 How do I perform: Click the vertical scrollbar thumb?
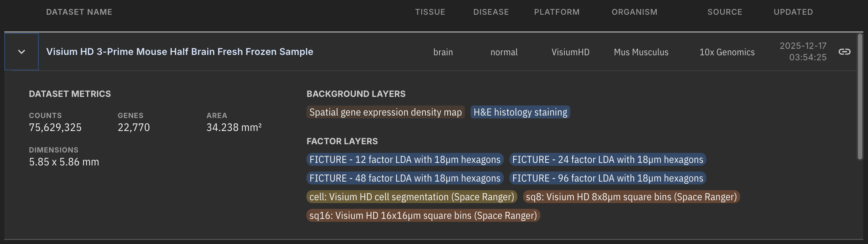[860, 96]
